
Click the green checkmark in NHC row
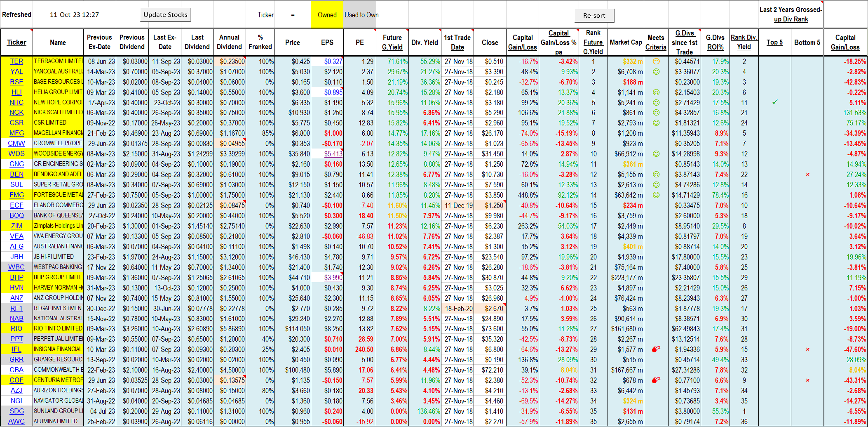coord(775,102)
